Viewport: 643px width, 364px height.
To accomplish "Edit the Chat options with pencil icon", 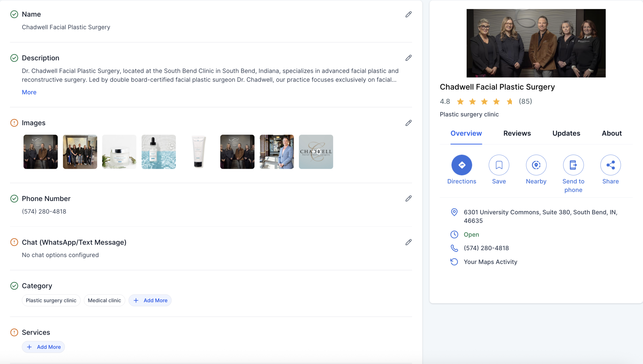I will (x=408, y=242).
